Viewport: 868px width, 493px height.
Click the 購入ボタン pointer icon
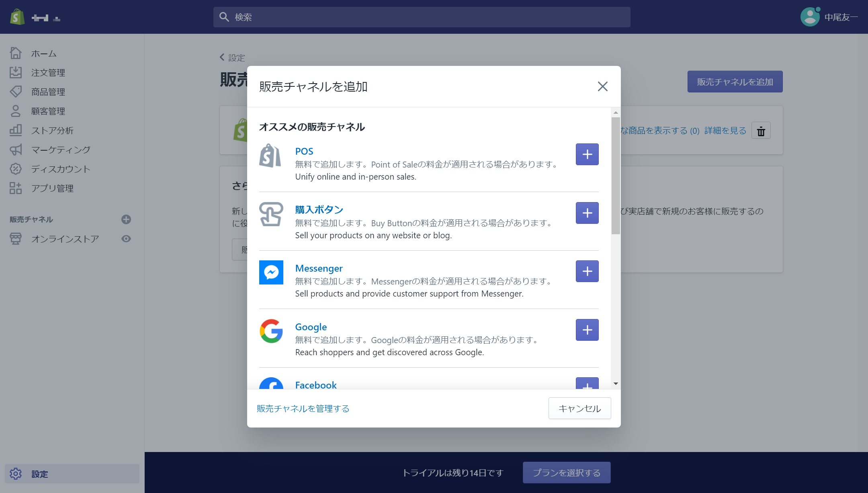[271, 214]
